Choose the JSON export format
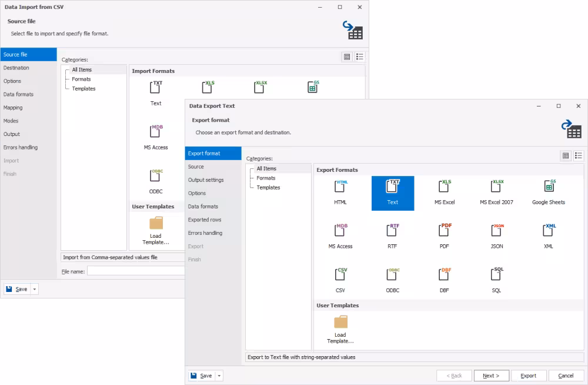Viewport: 588px width, 385px height. coord(496,237)
